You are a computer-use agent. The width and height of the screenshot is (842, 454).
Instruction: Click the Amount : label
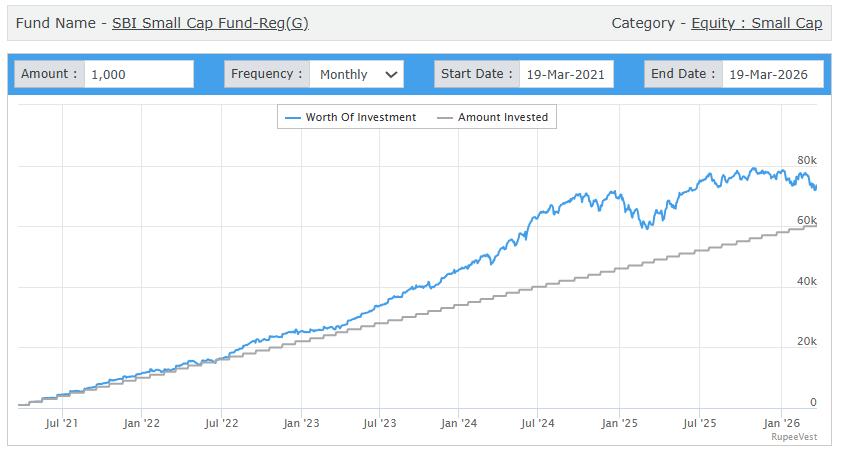coord(49,74)
